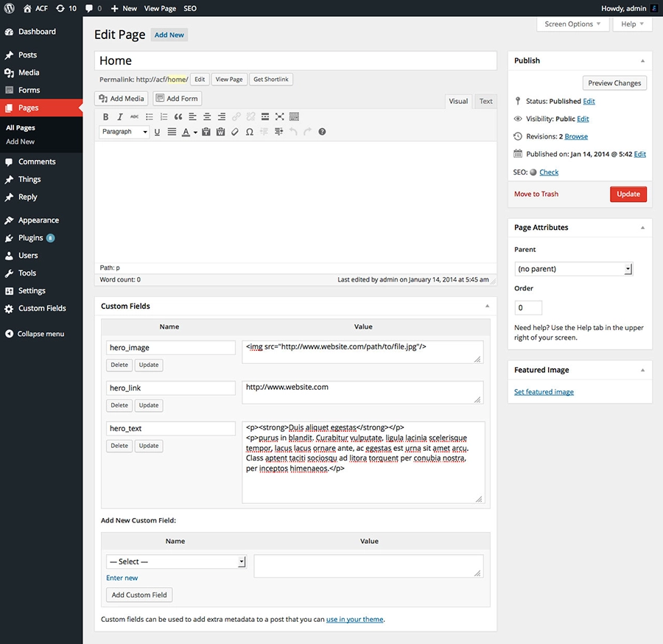Image resolution: width=663 pixels, height=644 pixels.
Task: Open the custom field name Select dropdown
Action: pos(175,561)
